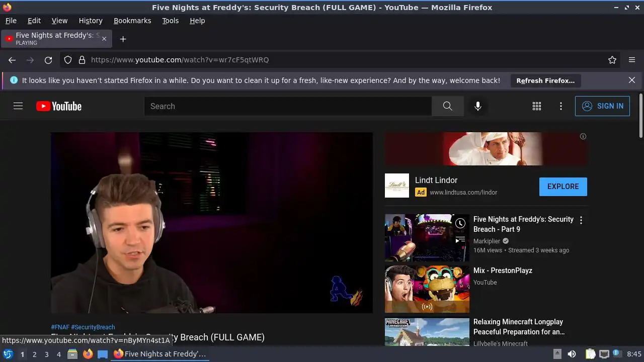Click the EXPLORE ad button

coord(563,187)
